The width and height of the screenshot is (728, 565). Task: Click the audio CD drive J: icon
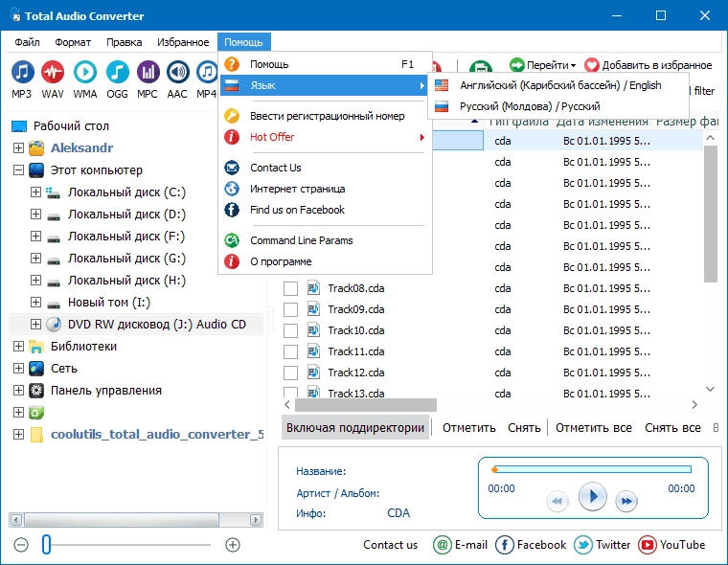click(54, 324)
